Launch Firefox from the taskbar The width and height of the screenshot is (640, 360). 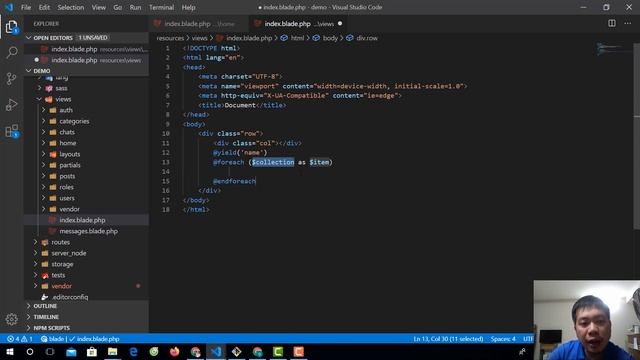point(174,351)
